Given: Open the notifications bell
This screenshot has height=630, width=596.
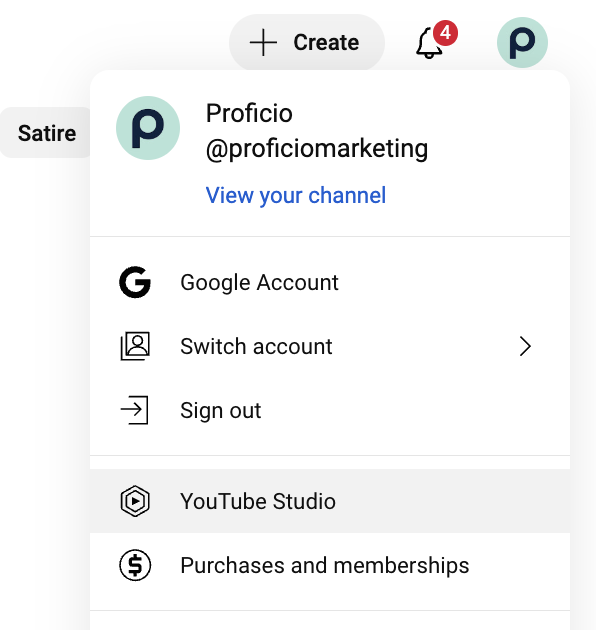Looking at the screenshot, I should click(x=429, y=43).
